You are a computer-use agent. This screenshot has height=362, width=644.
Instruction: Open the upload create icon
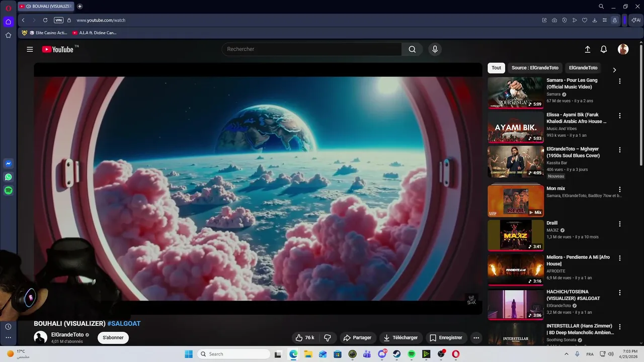click(587, 49)
